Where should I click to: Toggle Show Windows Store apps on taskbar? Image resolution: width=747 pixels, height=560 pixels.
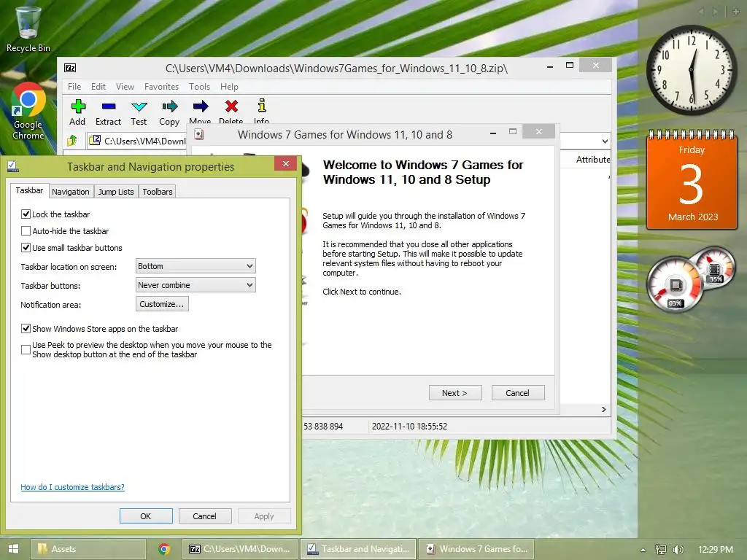[x=26, y=329]
